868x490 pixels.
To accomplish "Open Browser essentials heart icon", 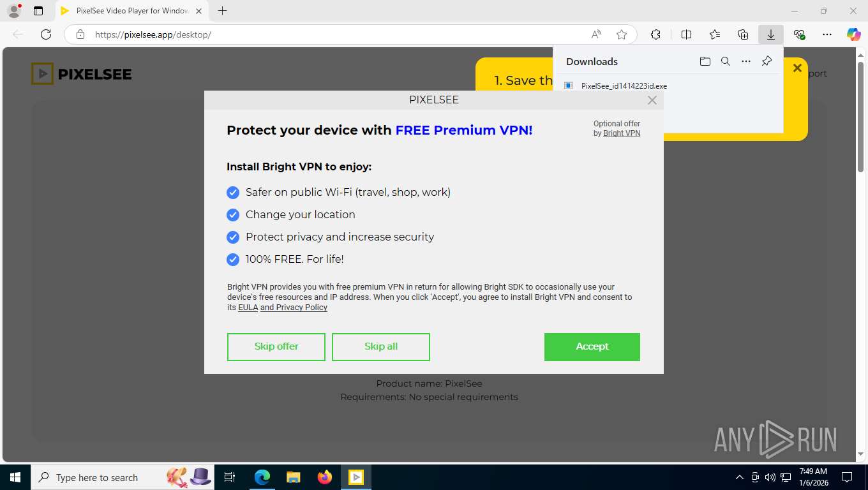I will click(799, 34).
